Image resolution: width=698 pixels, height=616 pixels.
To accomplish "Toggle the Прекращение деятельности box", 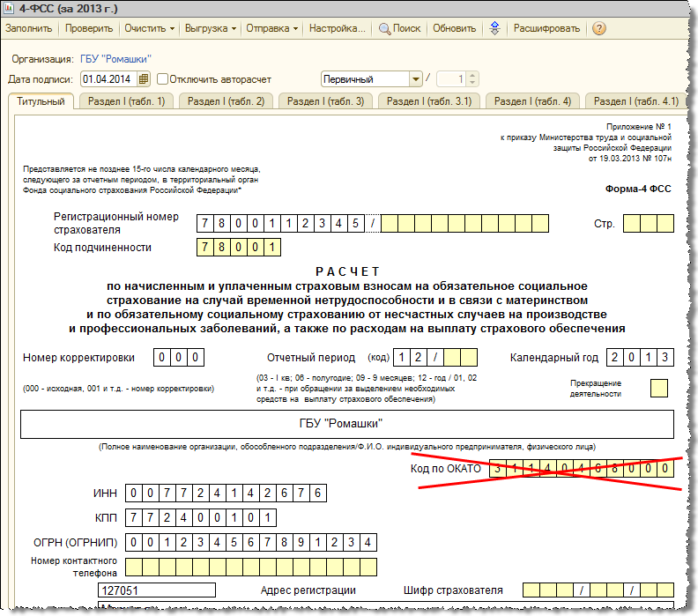I will (x=659, y=388).
